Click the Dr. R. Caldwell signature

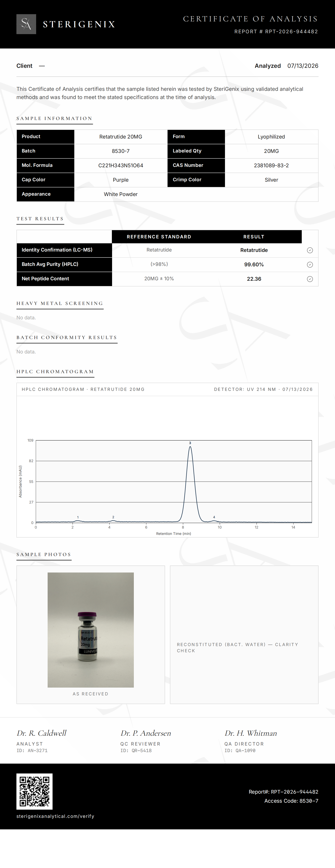coord(42,733)
